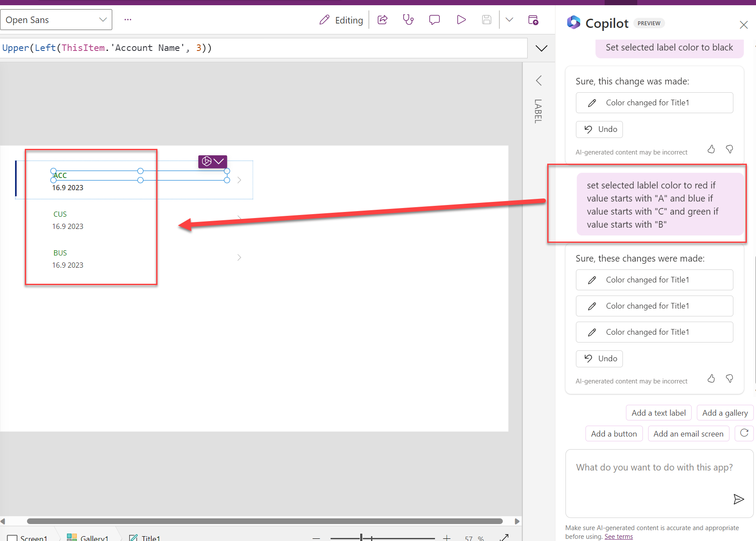Image resolution: width=756 pixels, height=541 pixels.
Task: Click the Add a text label suggestion
Action: 658,413
